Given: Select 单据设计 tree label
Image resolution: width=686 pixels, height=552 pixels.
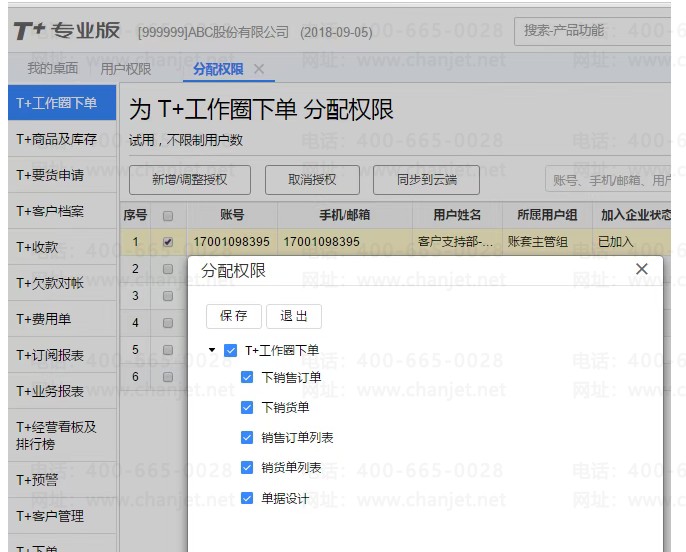Looking at the screenshot, I should [285, 498].
